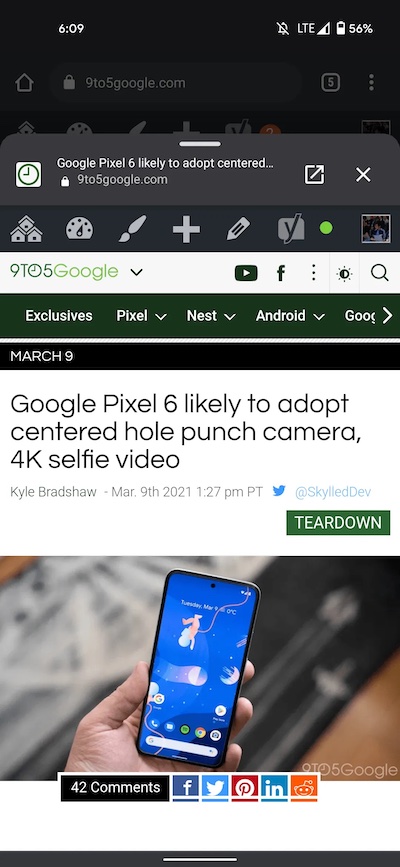
Task: Open the 9to5Google YouTube channel icon
Action: point(246,273)
